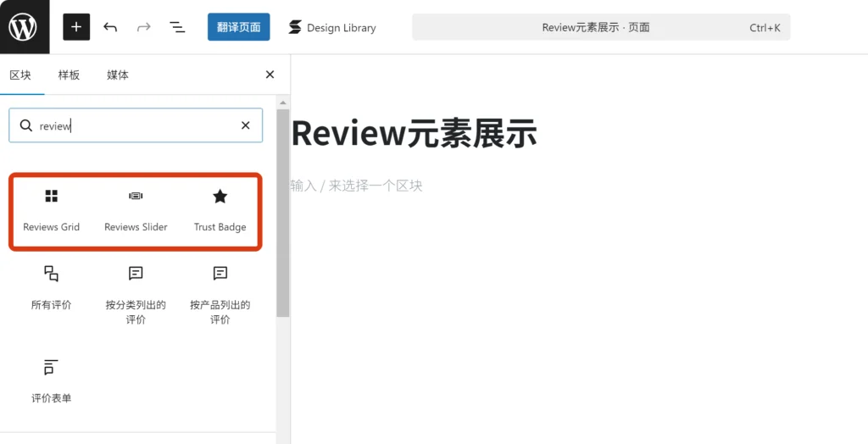
Task: Insert the Trust Badge block
Action: (220, 210)
